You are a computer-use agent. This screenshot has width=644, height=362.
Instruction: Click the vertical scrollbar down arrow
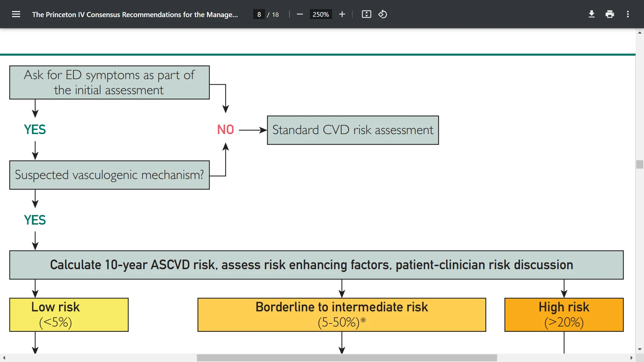click(640, 349)
